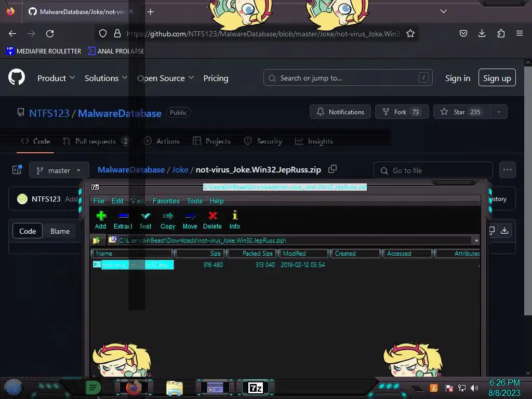The width and height of the screenshot is (532, 399).
Task: Click the Go to file field
Action: point(433,170)
